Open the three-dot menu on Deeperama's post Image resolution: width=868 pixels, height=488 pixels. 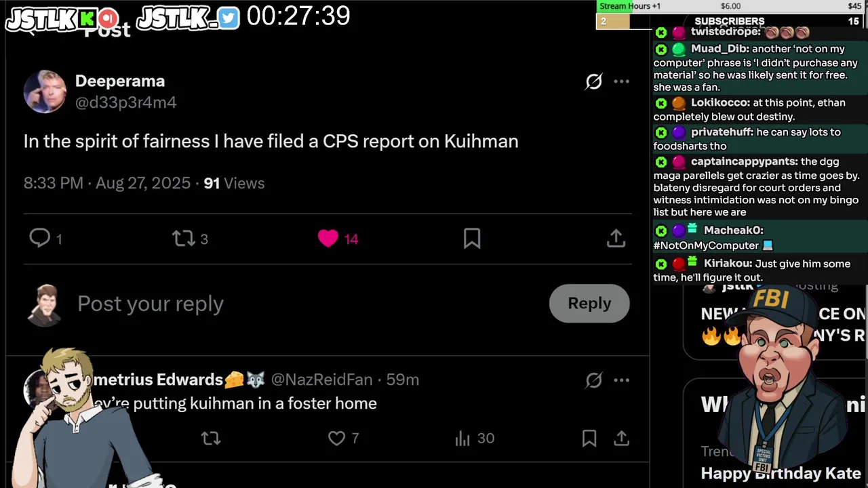(622, 81)
